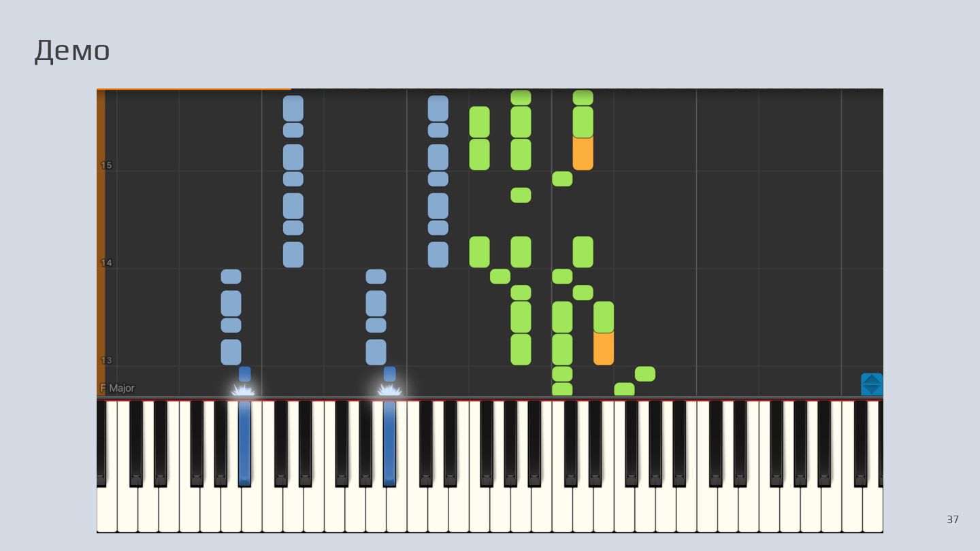Jump to measure marker 14
980x551 pixels.
[x=106, y=263]
